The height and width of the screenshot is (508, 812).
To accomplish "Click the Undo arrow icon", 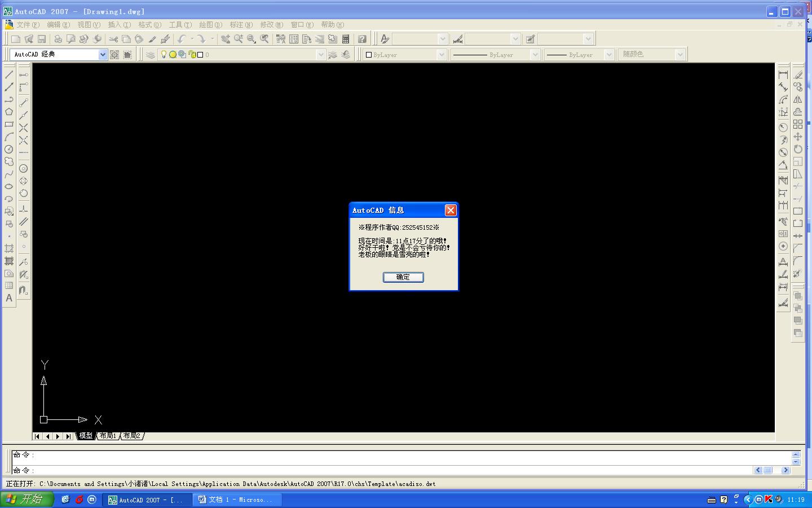I will [182, 39].
